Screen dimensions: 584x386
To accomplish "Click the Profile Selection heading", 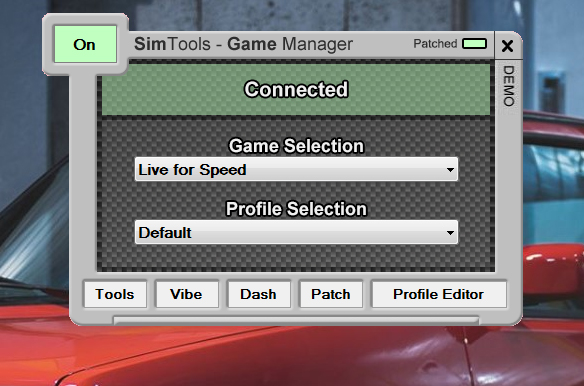I will [296, 209].
